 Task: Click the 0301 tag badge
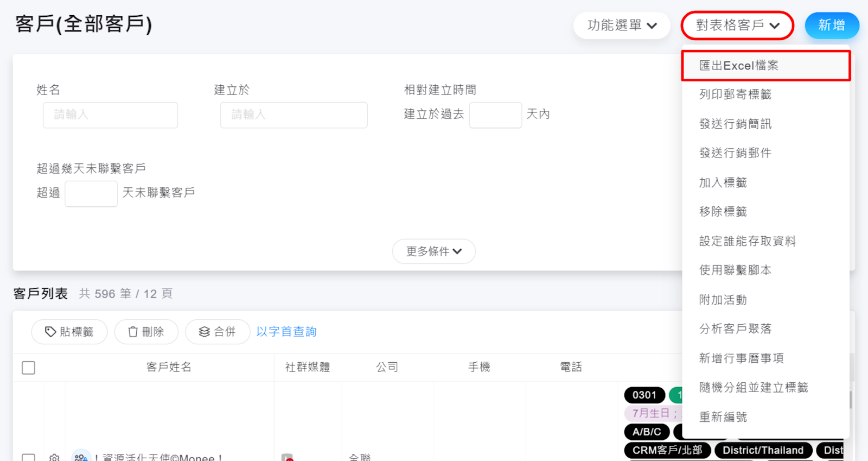click(x=644, y=395)
